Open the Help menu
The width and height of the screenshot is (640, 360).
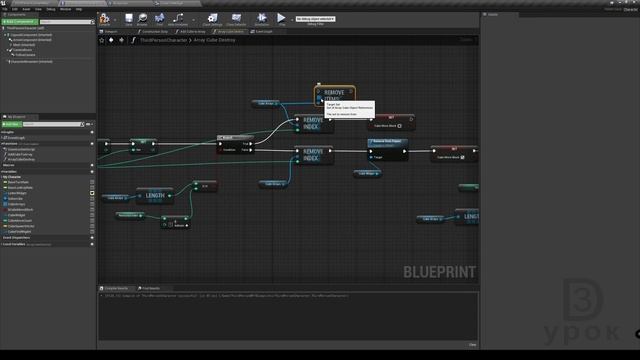tap(79, 9)
